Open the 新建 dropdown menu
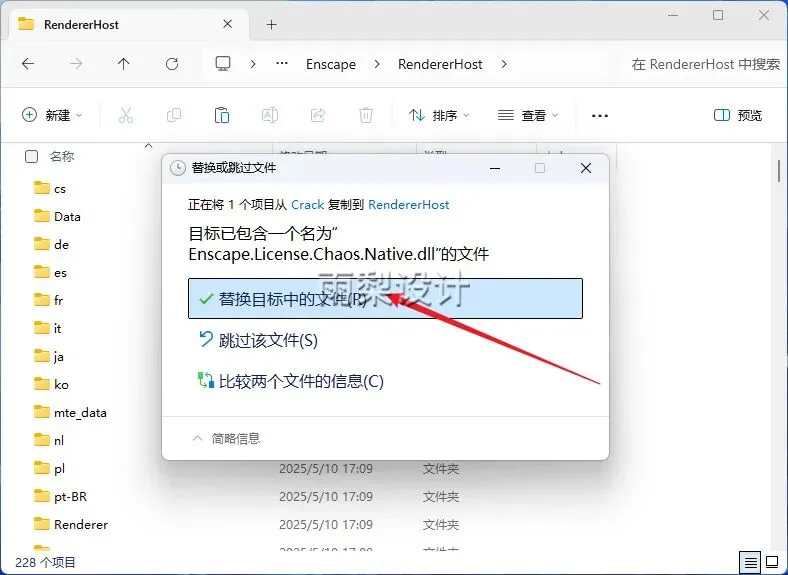The height and width of the screenshot is (575, 788). pos(52,115)
